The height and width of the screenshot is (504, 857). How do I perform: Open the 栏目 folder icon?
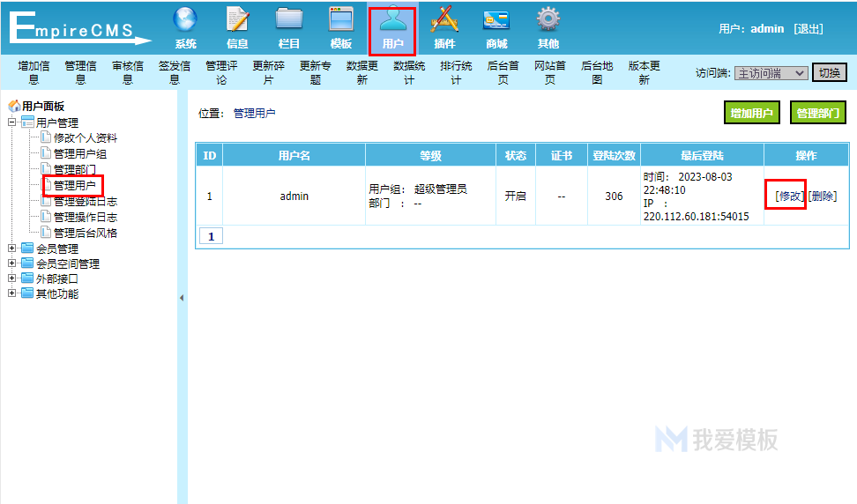click(x=289, y=19)
